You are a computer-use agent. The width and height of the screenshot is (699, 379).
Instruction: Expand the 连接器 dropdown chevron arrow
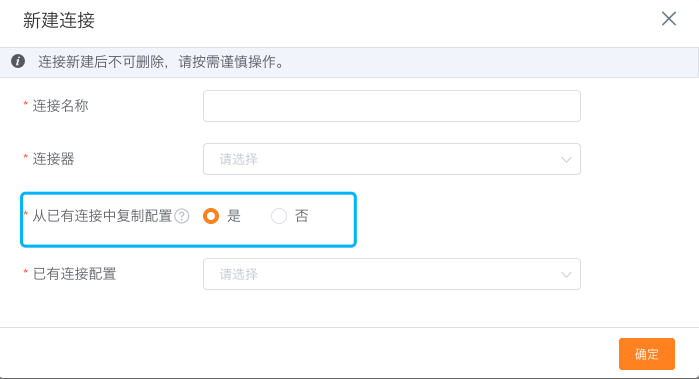point(566,160)
